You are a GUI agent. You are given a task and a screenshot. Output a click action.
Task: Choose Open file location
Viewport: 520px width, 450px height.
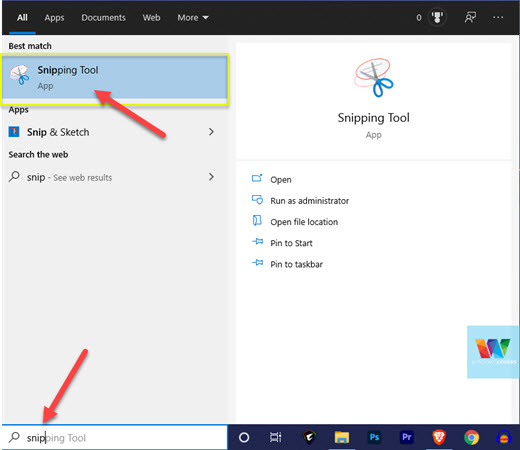[x=304, y=222]
